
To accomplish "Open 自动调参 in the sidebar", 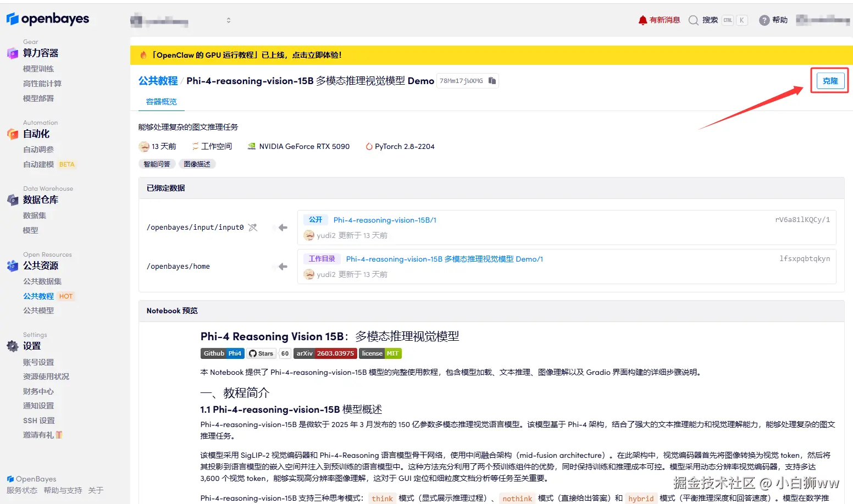I will point(38,149).
